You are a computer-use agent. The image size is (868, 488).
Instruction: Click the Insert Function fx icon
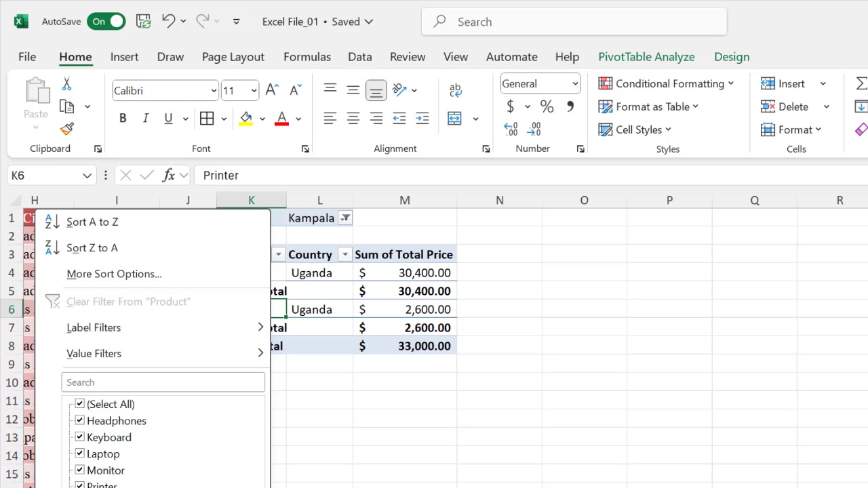[x=169, y=175]
